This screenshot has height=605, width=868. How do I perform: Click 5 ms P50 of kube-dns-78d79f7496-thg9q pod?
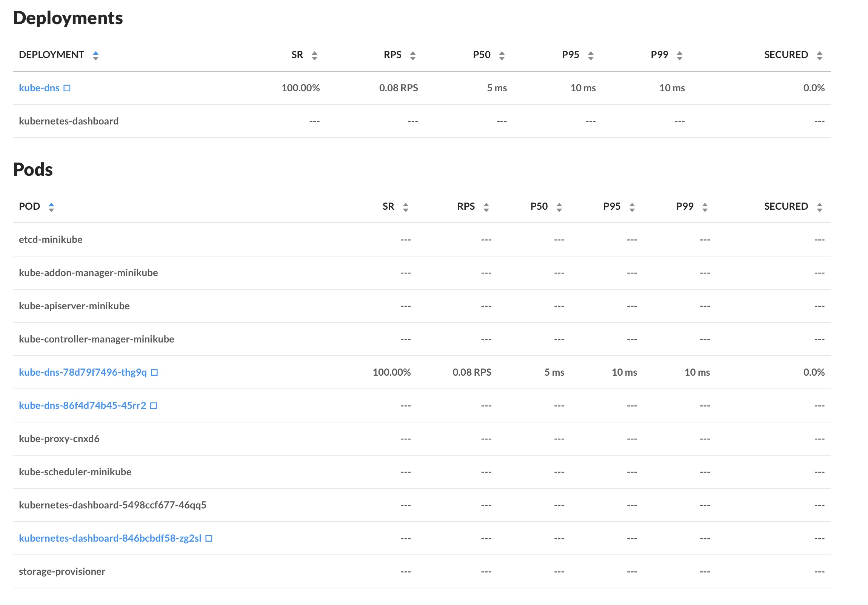click(554, 373)
